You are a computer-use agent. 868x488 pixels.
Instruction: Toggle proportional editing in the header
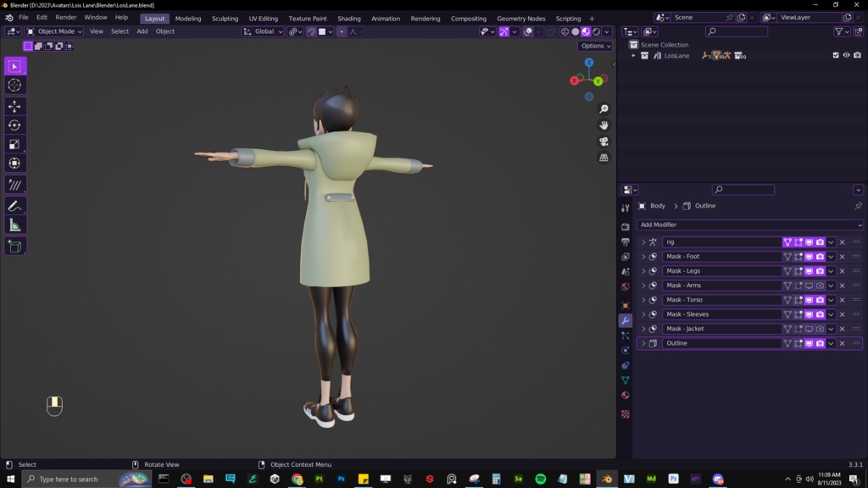tap(342, 31)
